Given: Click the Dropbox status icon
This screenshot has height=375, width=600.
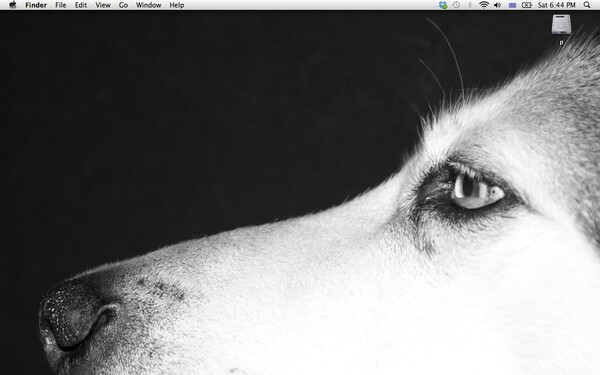Looking at the screenshot, I should tap(443, 5).
